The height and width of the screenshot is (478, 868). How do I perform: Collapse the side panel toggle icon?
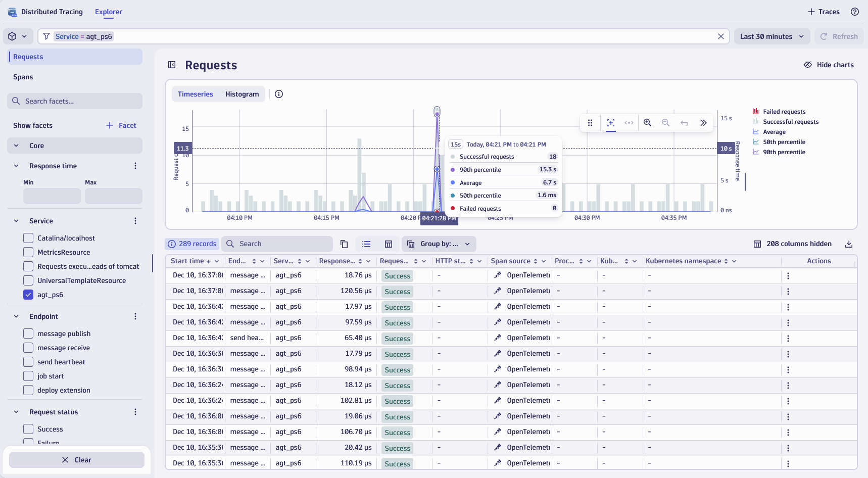(x=172, y=65)
